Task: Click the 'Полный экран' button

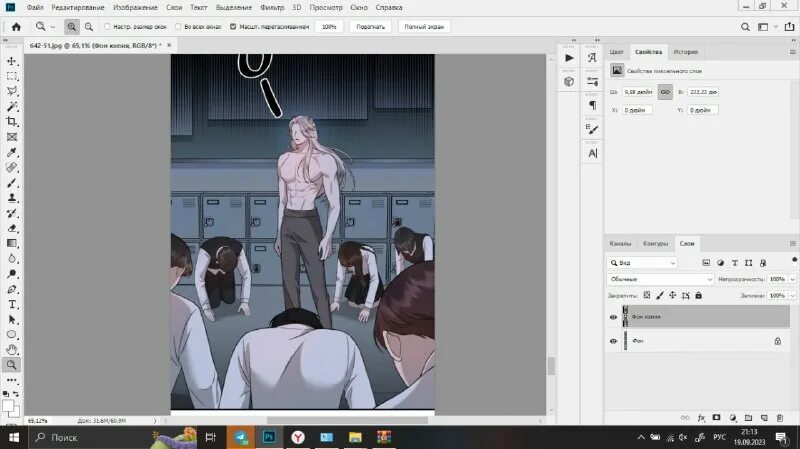Action: (x=424, y=27)
